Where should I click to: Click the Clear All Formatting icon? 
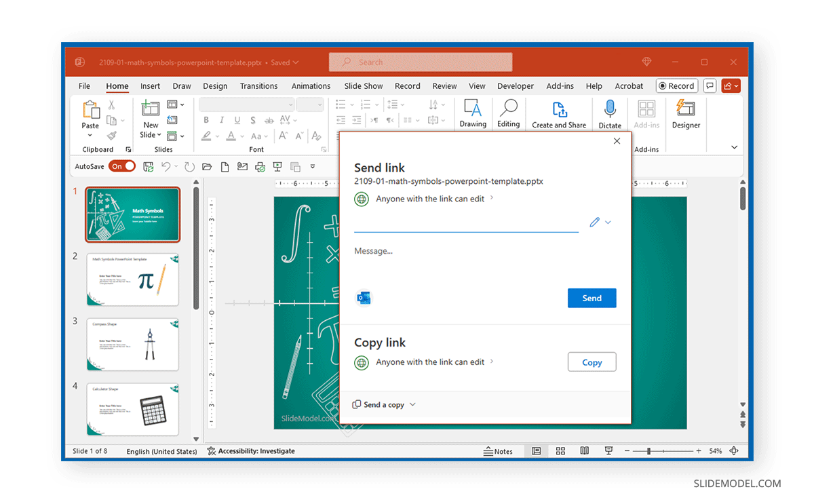(317, 136)
